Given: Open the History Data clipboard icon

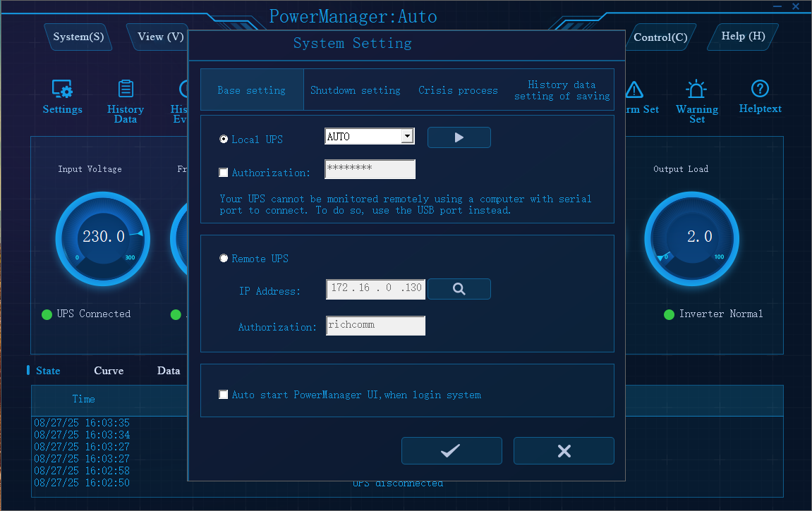Looking at the screenshot, I should point(126,90).
